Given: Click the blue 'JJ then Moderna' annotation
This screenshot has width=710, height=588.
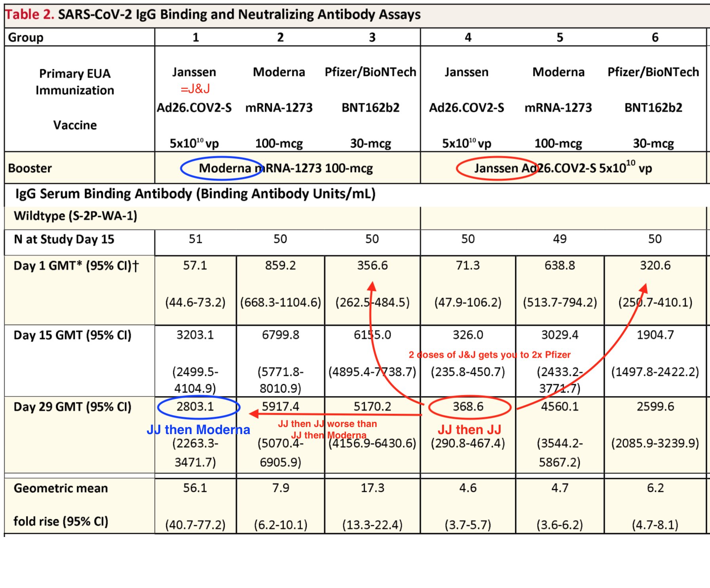Looking at the screenshot, I should point(198,430).
